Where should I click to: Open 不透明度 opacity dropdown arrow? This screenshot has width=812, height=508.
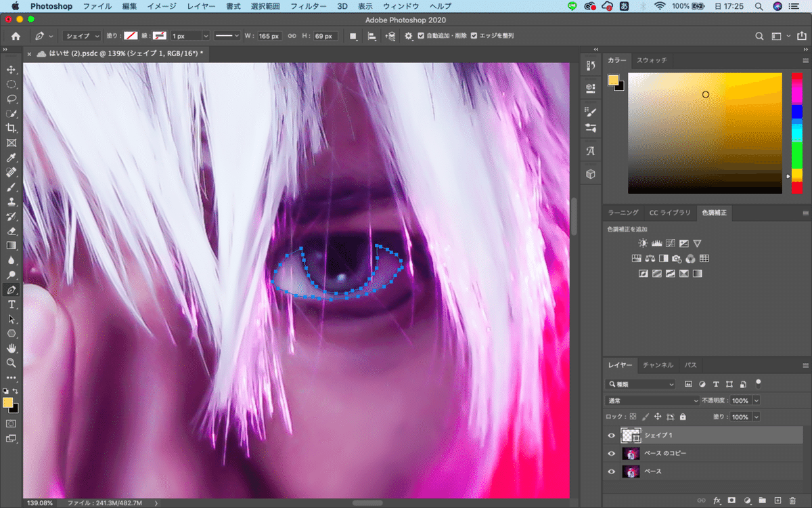pyautogui.click(x=757, y=400)
